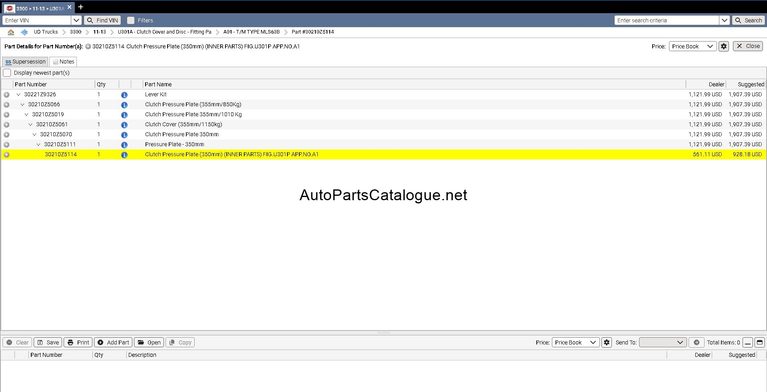The image size is (767, 392).
Task: Click status circle on 30210Z5061 row
Action: tap(6, 125)
